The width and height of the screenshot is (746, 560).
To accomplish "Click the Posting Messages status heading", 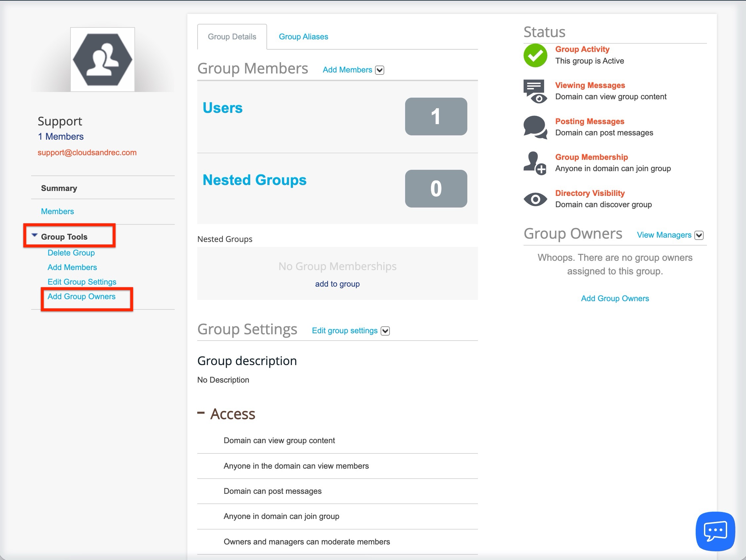I will 590,121.
